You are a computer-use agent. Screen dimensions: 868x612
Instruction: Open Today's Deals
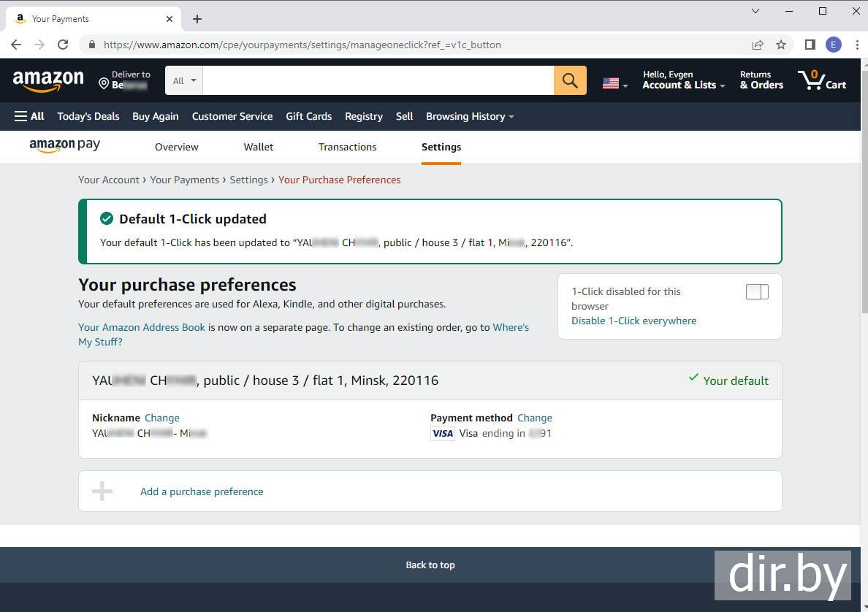coord(88,116)
